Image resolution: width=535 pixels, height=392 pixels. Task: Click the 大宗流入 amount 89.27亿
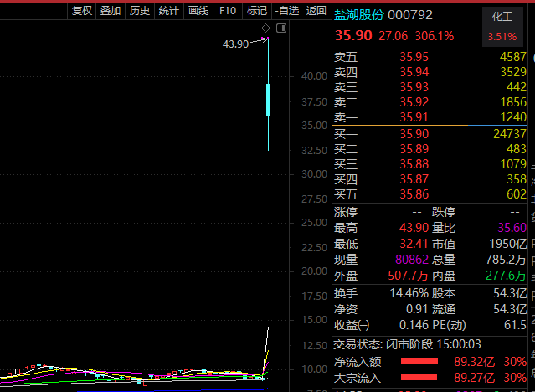click(x=474, y=378)
